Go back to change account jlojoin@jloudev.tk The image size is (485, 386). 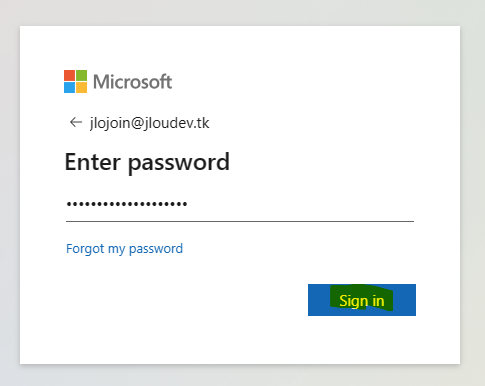coord(76,122)
